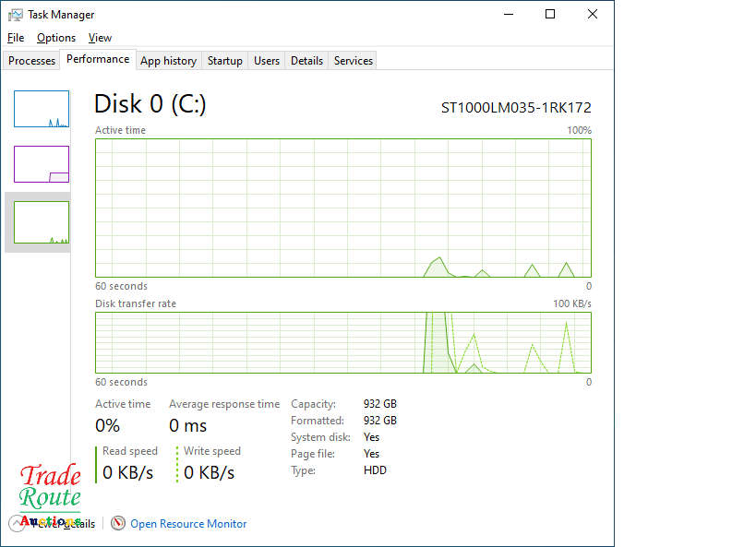Open the Users tab
Screen dimensions: 756x547
point(267,61)
